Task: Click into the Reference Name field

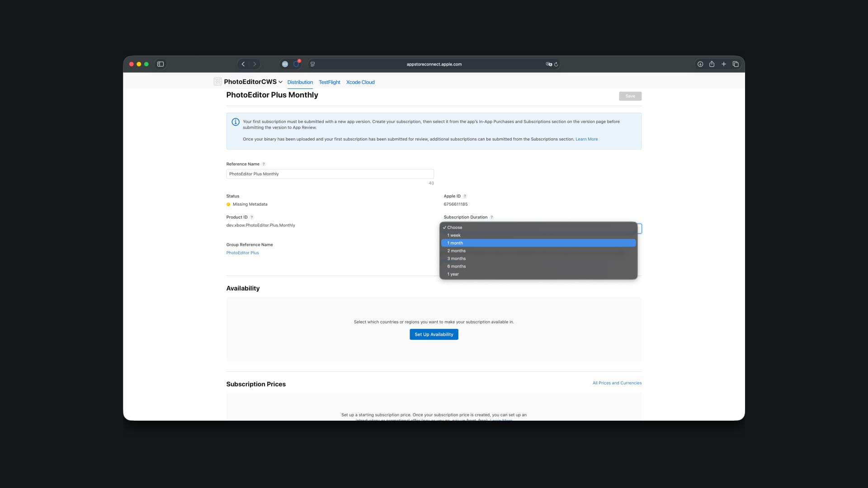Action: pos(330,174)
